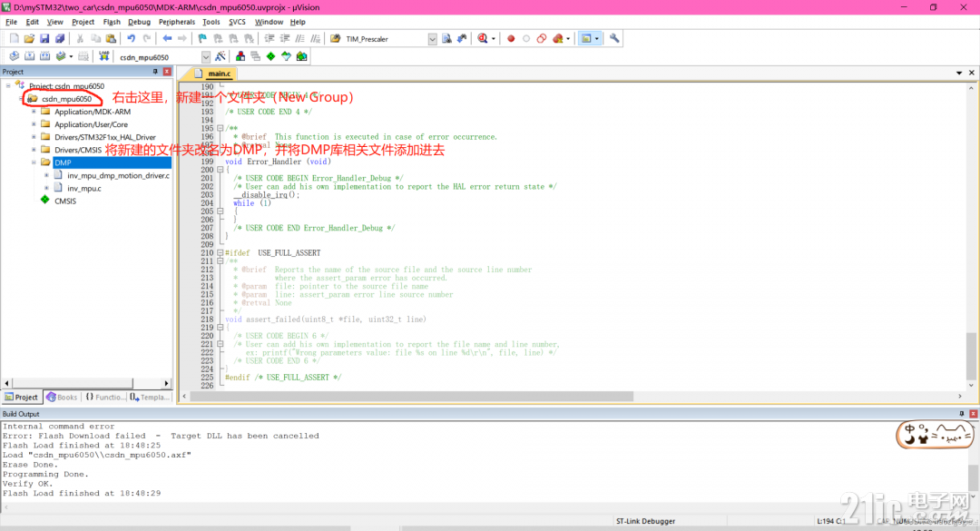980x531 pixels.
Task: Click the Batch Build icon
Action: [61, 56]
